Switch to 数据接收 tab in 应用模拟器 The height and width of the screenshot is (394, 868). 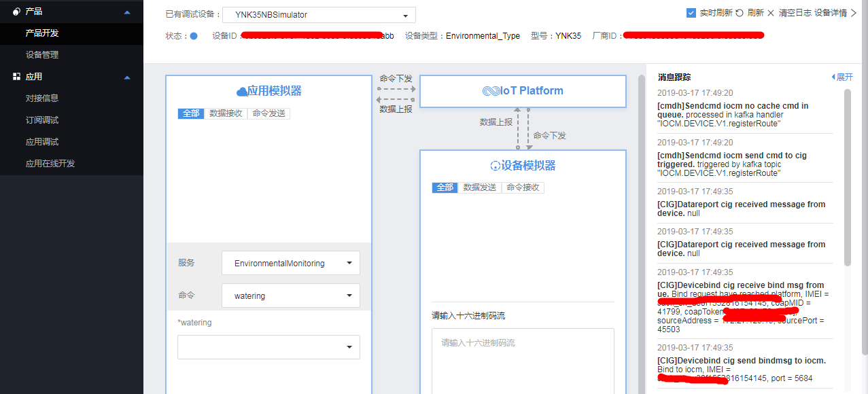(226, 113)
